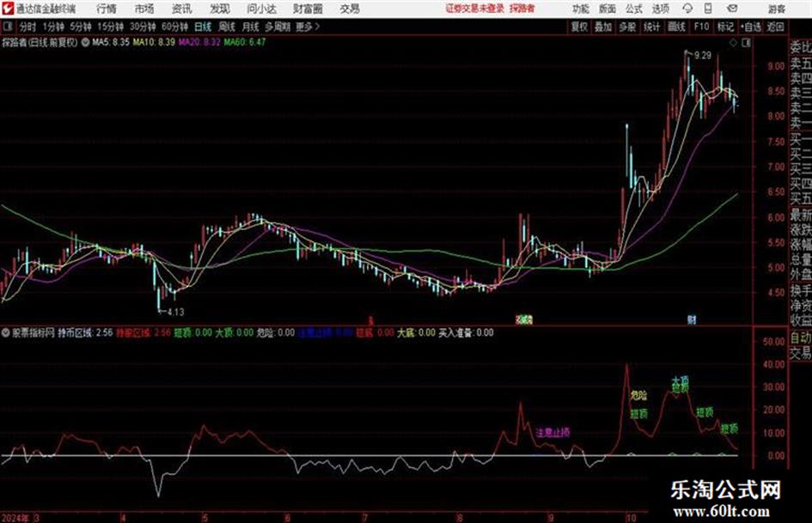Screen dimensions: 812x523
Task: Click the 9.29 high price marker
Action: (703, 55)
